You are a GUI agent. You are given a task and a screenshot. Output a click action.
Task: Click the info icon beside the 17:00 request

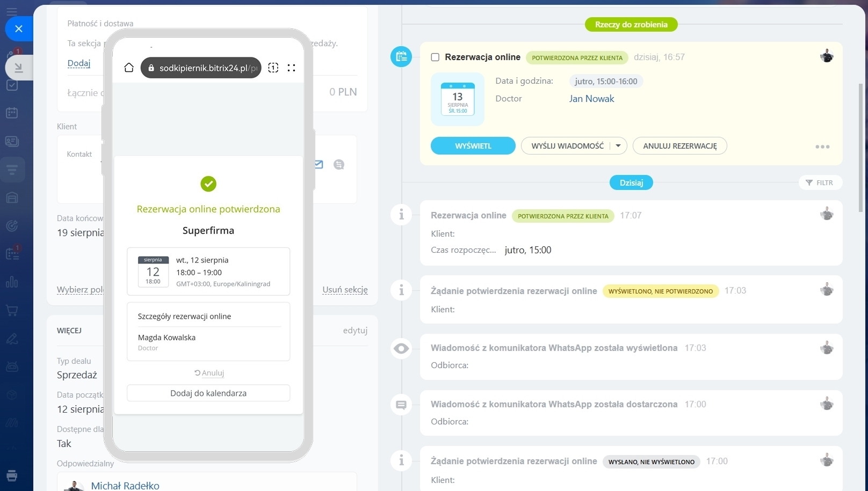click(x=401, y=460)
